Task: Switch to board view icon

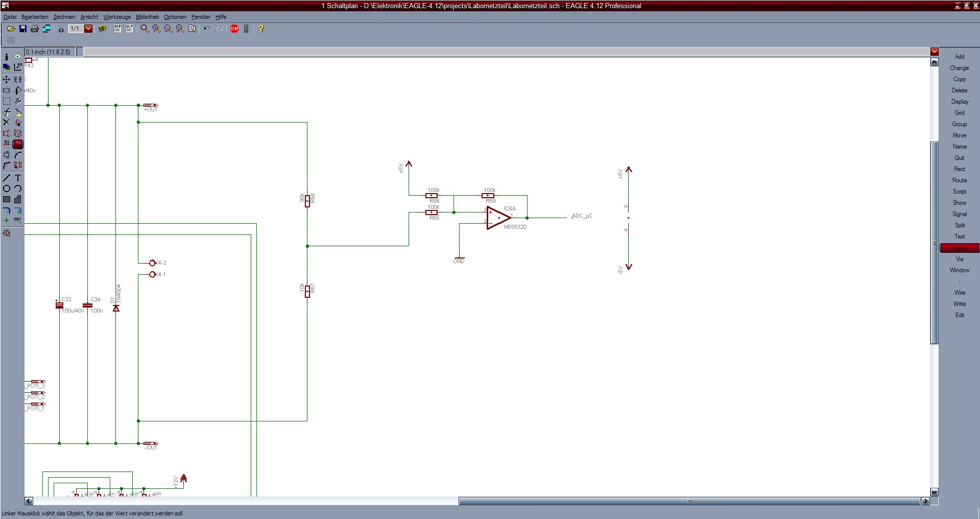Action: (x=61, y=29)
